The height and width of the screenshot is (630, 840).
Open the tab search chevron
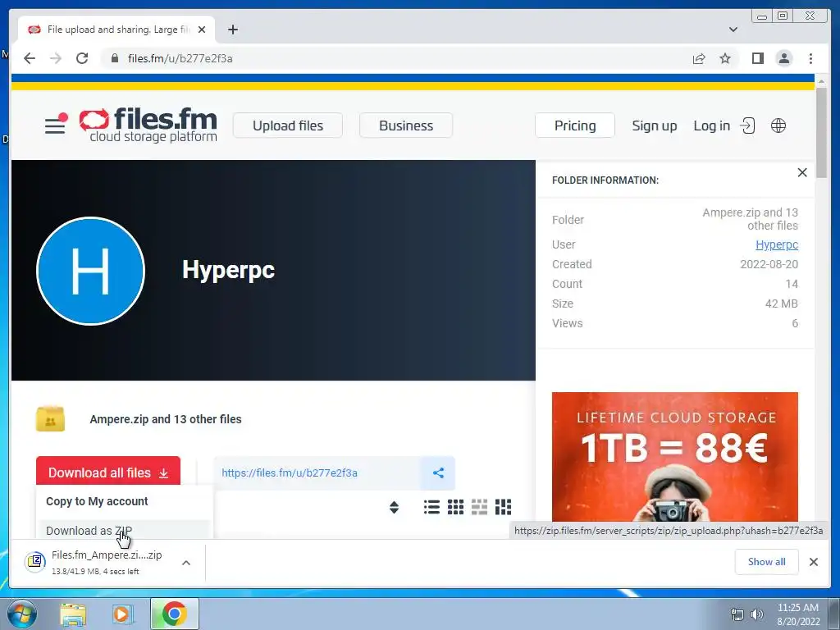click(733, 30)
